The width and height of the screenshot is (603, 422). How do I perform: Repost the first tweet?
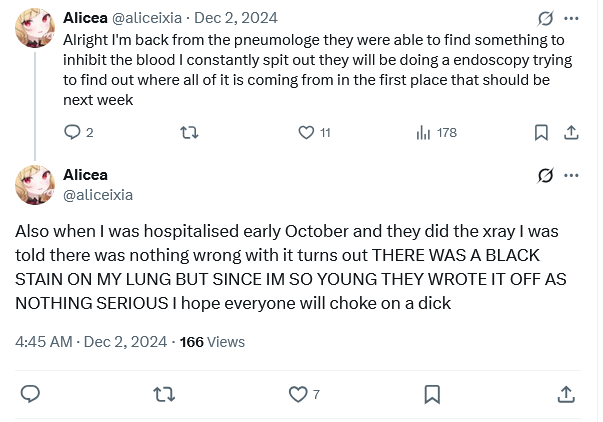click(x=186, y=132)
